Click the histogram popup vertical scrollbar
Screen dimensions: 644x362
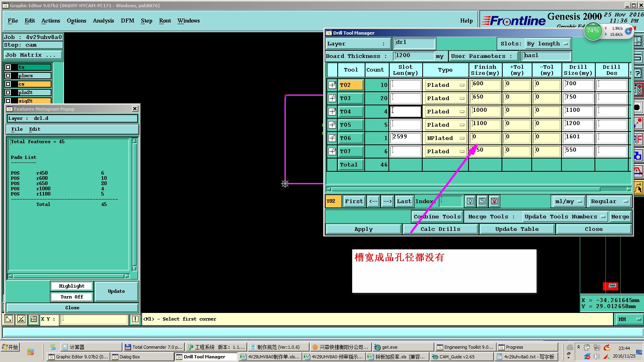(134, 204)
